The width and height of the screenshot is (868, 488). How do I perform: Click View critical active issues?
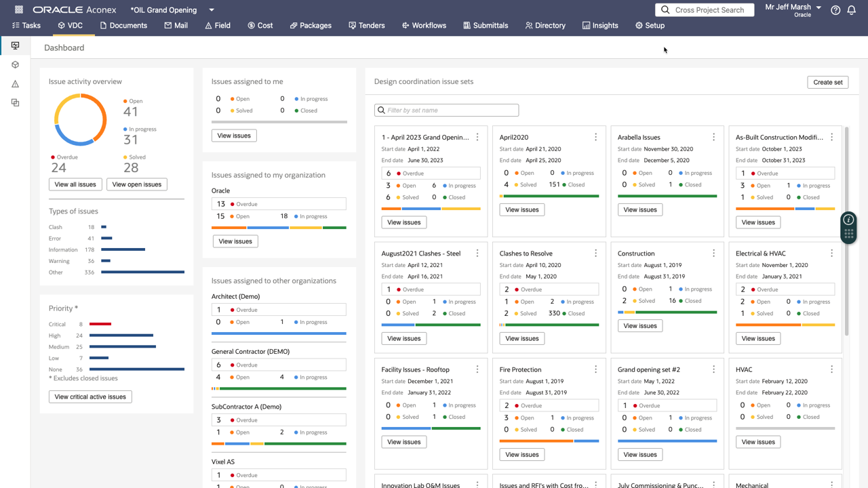(x=90, y=396)
